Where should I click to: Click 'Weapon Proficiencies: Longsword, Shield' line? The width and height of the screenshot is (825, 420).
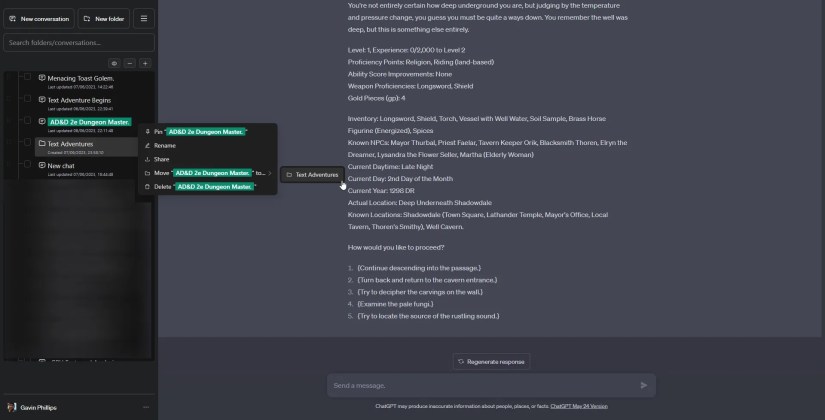(410, 86)
